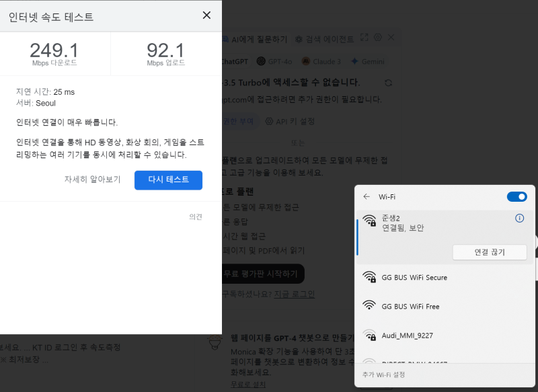Select the Claude 3 model
Screen dimensions: 538x392
click(x=321, y=61)
